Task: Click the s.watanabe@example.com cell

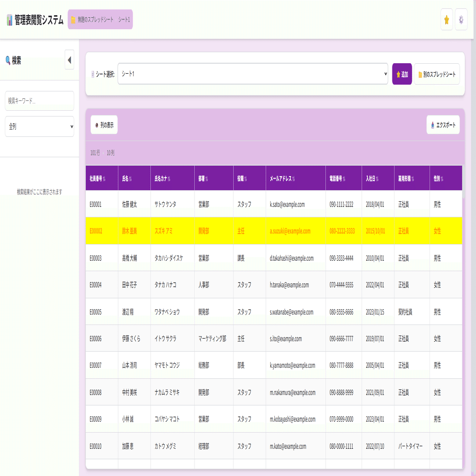Action: 295,312
